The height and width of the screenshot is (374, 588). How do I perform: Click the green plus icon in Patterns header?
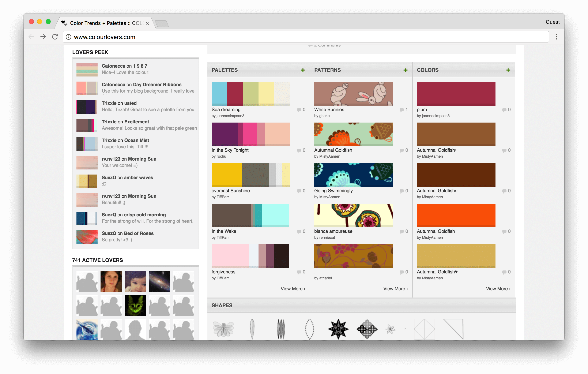(x=405, y=70)
